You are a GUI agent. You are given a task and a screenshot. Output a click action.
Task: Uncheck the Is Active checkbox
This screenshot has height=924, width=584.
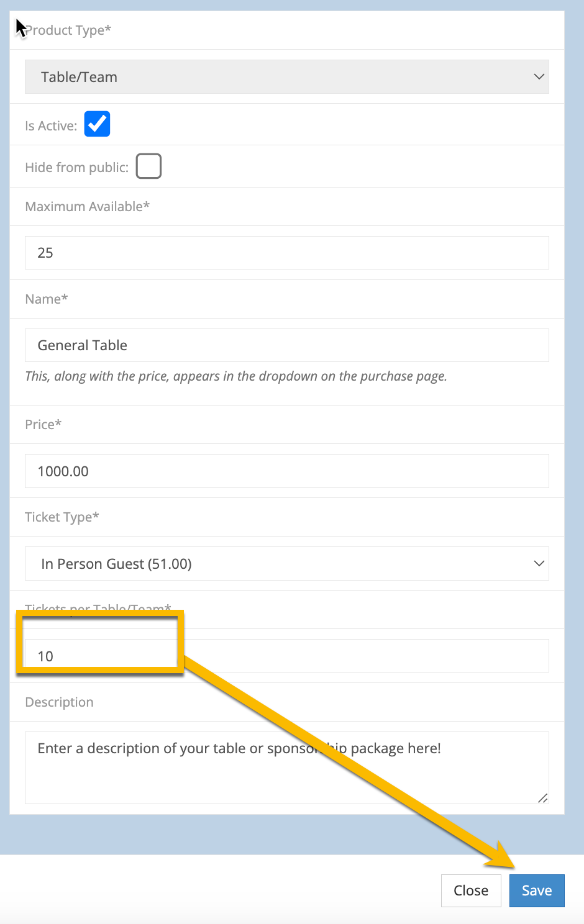pyautogui.click(x=97, y=124)
